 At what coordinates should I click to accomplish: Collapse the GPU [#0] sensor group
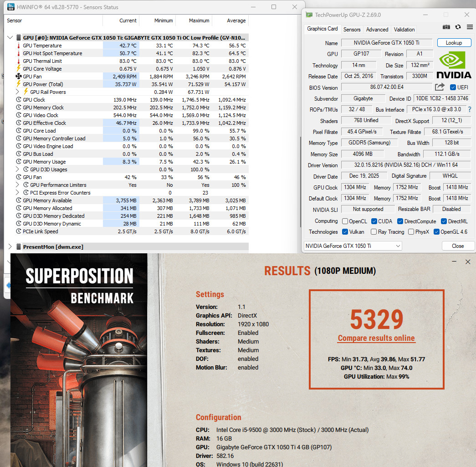pos(10,37)
